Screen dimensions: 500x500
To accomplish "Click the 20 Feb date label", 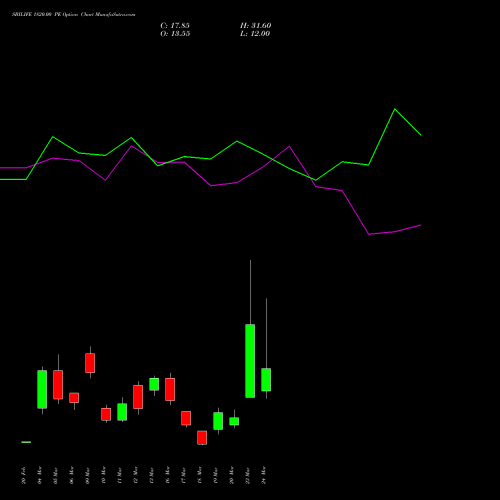I will click(x=23, y=475).
